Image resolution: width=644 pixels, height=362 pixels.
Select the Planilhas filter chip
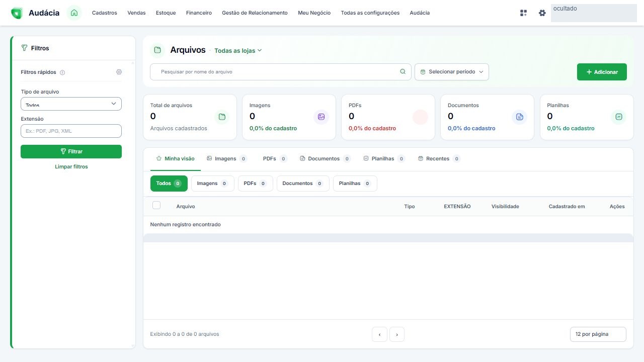355,184
